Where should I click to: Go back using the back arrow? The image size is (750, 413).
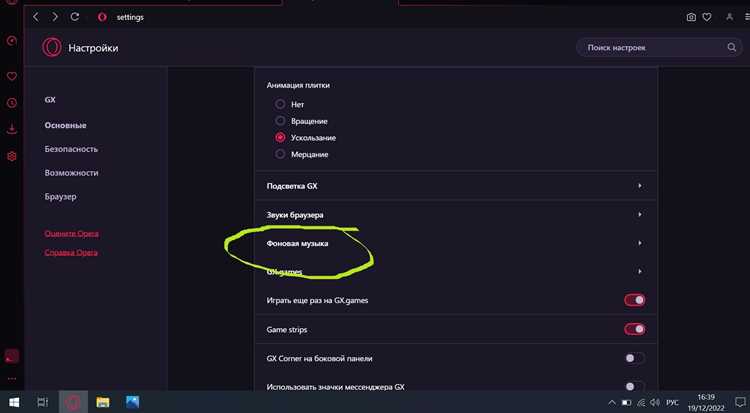point(36,17)
